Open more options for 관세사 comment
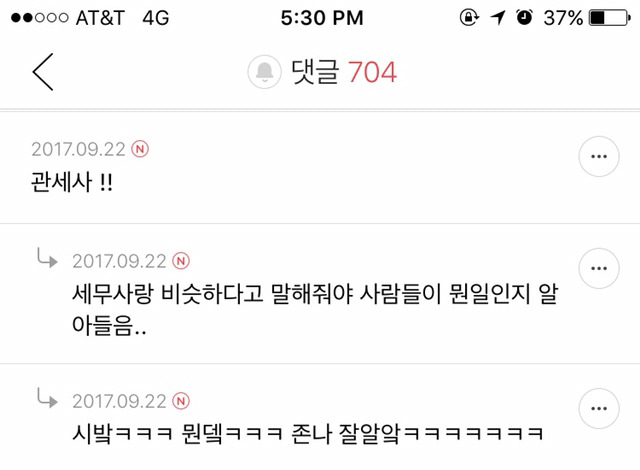The width and height of the screenshot is (640, 470). click(599, 156)
